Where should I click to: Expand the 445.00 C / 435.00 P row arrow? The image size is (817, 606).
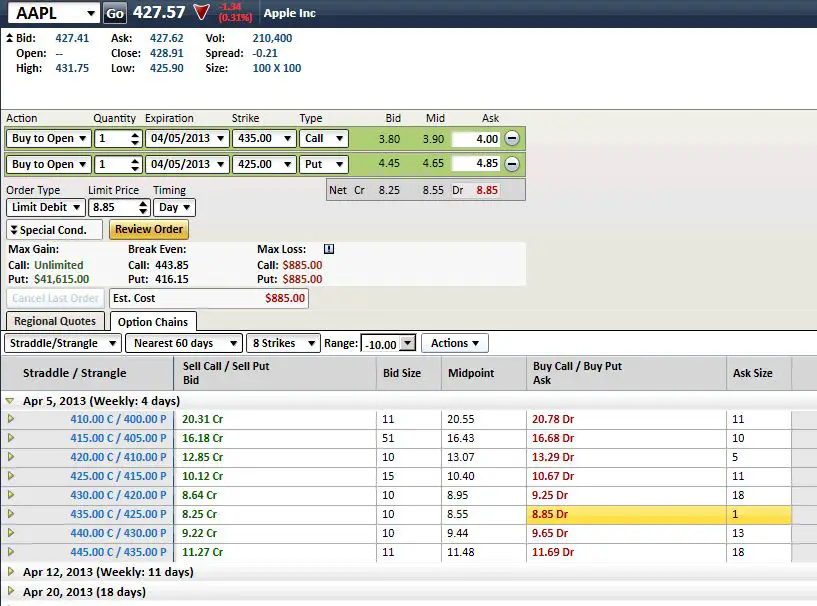[x=10, y=552]
